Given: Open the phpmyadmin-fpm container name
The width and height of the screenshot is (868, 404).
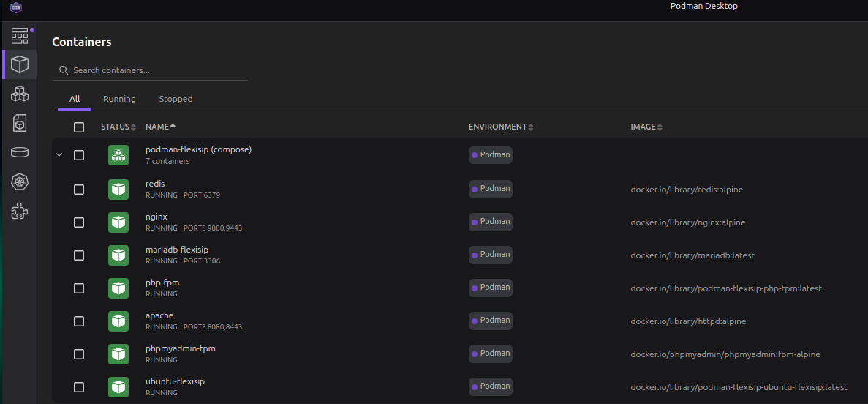Looking at the screenshot, I should click(180, 348).
